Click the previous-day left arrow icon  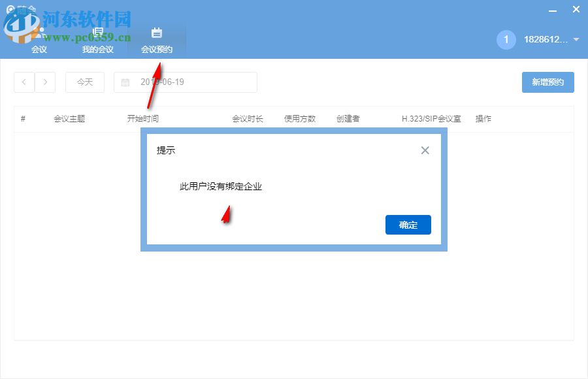(x=24, y=82)
